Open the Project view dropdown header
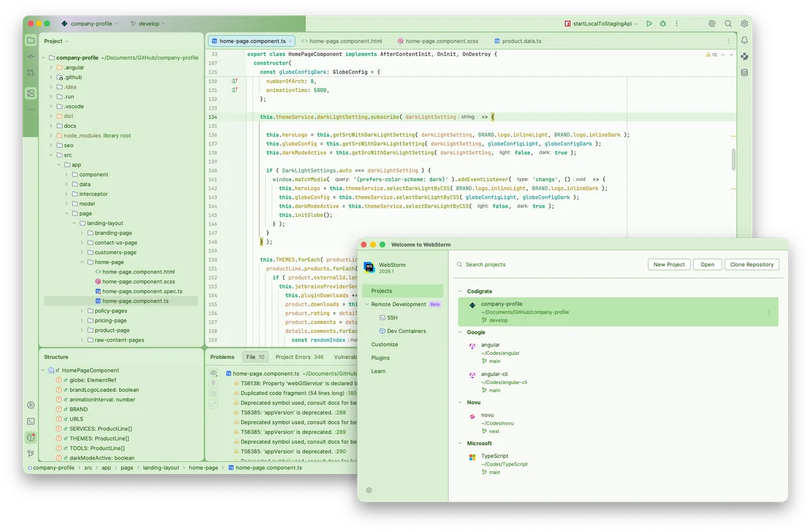This screenshot has height=532, width=811. click(x=56, y=41)
